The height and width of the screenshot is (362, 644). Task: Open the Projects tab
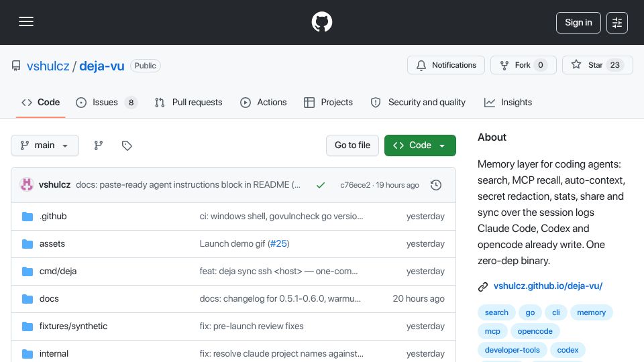[328, 102]
